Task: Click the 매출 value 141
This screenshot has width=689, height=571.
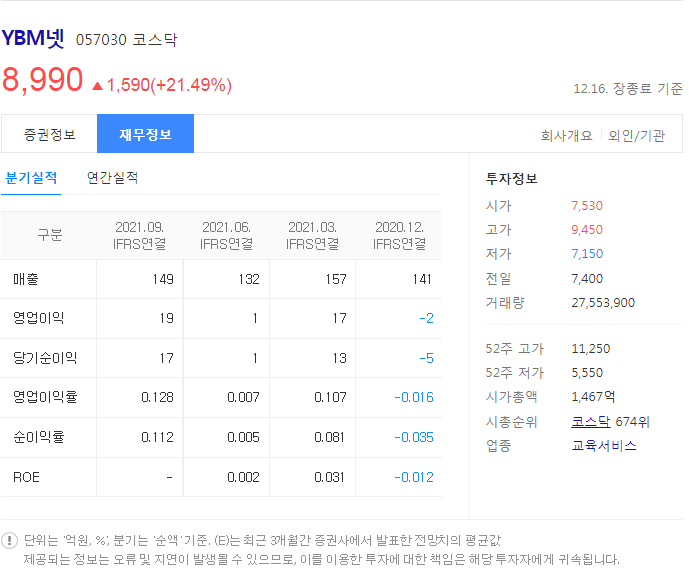Action: click(422, 279)
